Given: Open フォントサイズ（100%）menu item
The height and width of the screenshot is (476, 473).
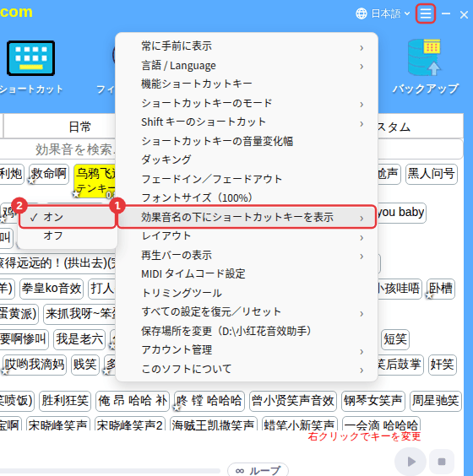Looking at the screenshot, I should pyautogui.click(x=247, y=197).
